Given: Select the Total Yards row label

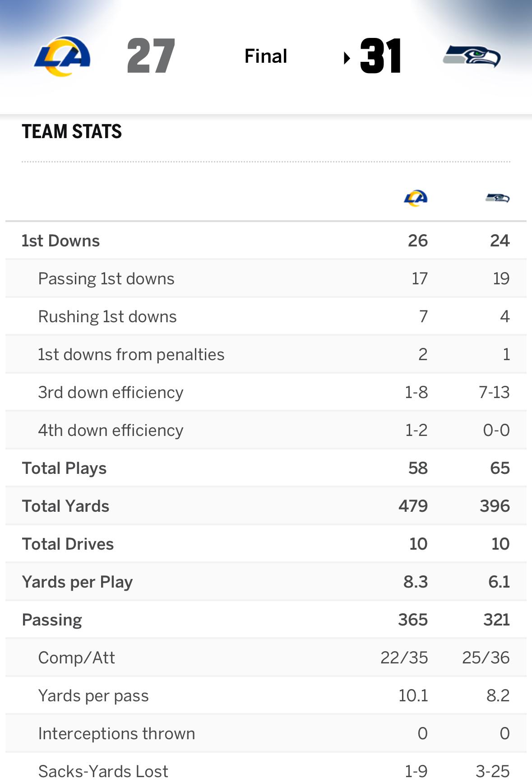Looking at the screenshot, I should [65, 506].
